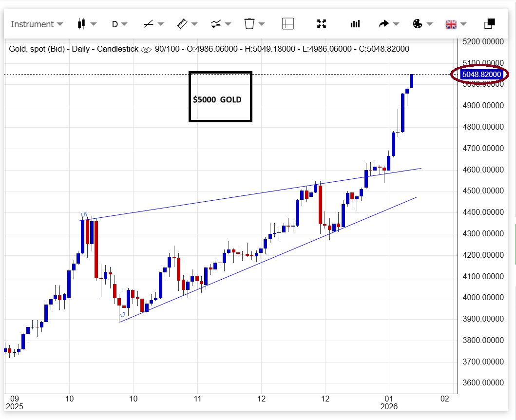Toggle fullscreen with the expand arrows icon

(322, 23)
